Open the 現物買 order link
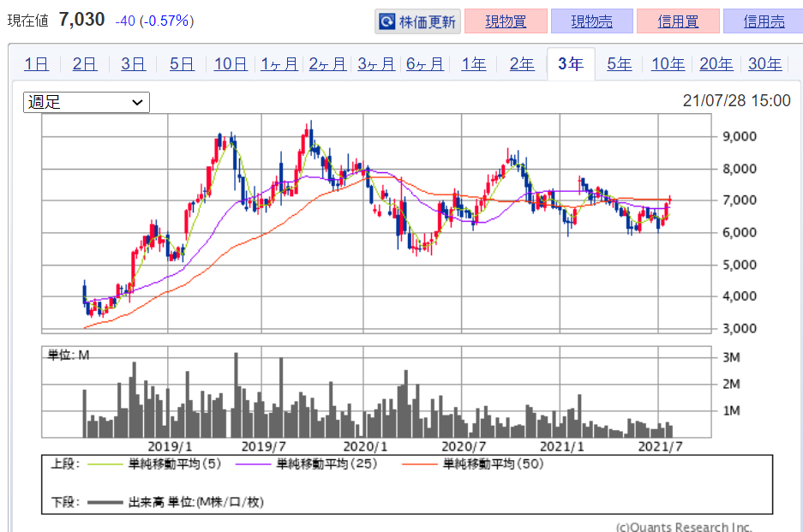 pos(506,21)
